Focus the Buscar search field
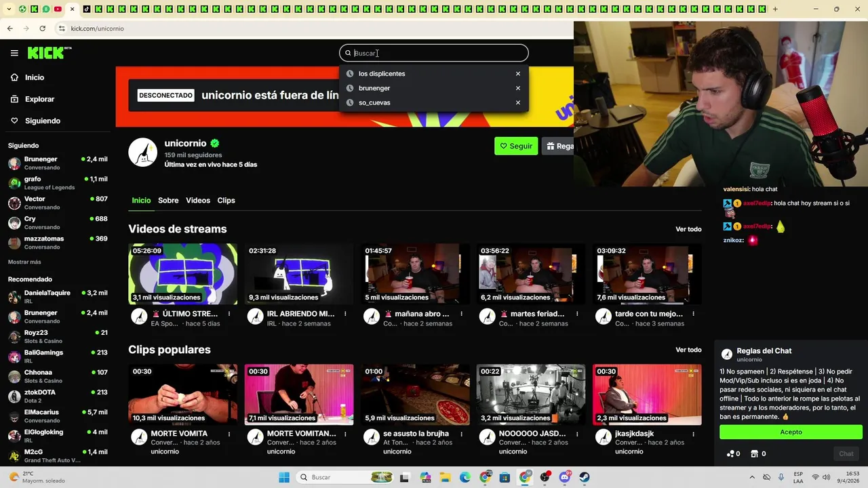Image resolution: width=868 pixels, height=488 pixels. pyautogui.click(x=434, y=53)
